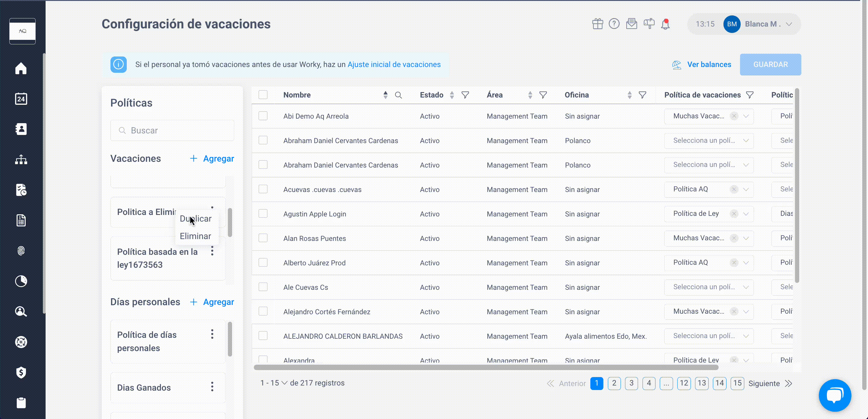Click the search icon in Nombre column
This screenshot has width=868, height=419.
398,95
